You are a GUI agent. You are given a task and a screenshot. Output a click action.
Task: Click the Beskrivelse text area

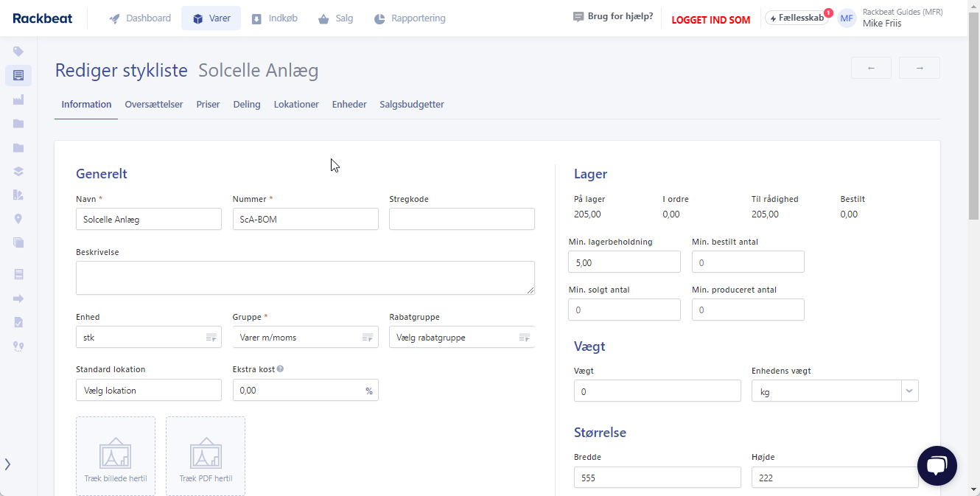pos(305,278)
